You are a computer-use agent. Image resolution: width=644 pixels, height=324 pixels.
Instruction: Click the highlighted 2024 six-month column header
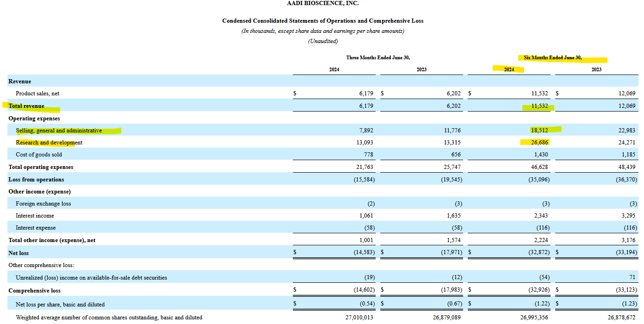pos(509,69)
